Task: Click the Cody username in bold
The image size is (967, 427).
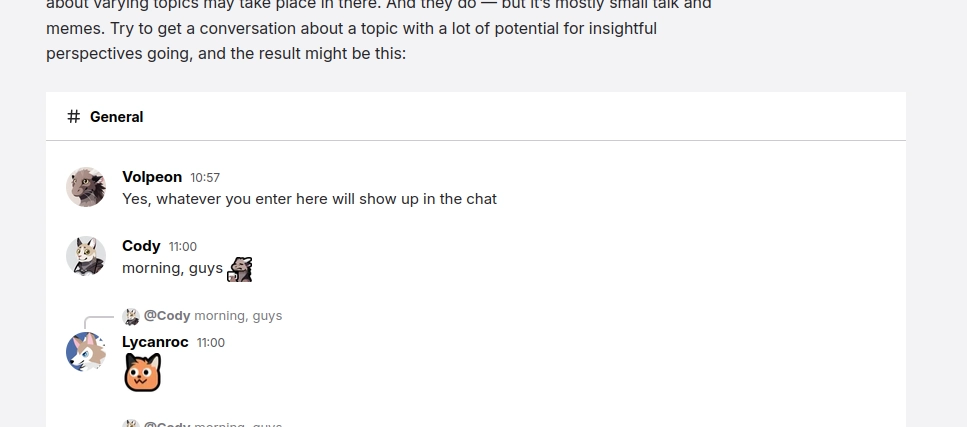Action: point(141,246)
